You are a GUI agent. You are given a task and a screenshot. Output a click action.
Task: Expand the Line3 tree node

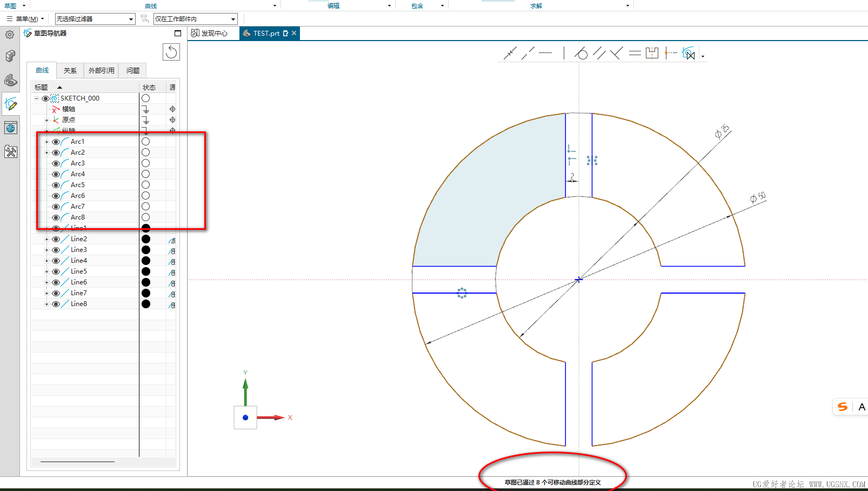(x=46, y=250)
